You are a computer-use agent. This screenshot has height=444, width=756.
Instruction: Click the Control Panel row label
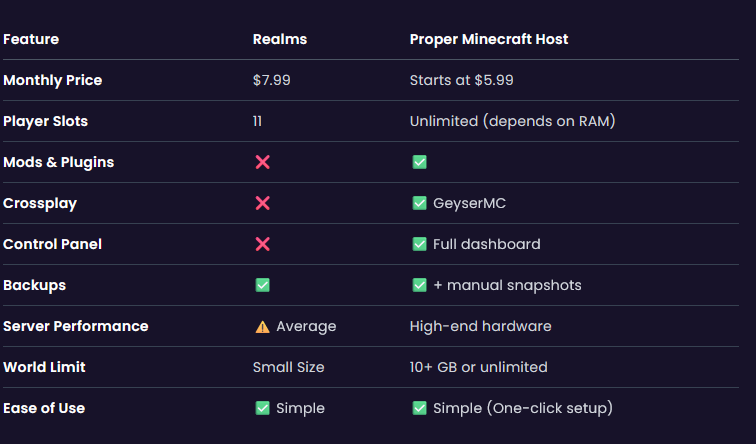tap(52, 244)
